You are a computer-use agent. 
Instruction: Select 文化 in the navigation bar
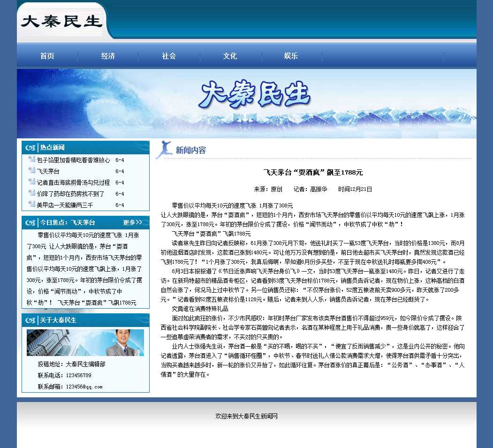(x=230, y=56)
